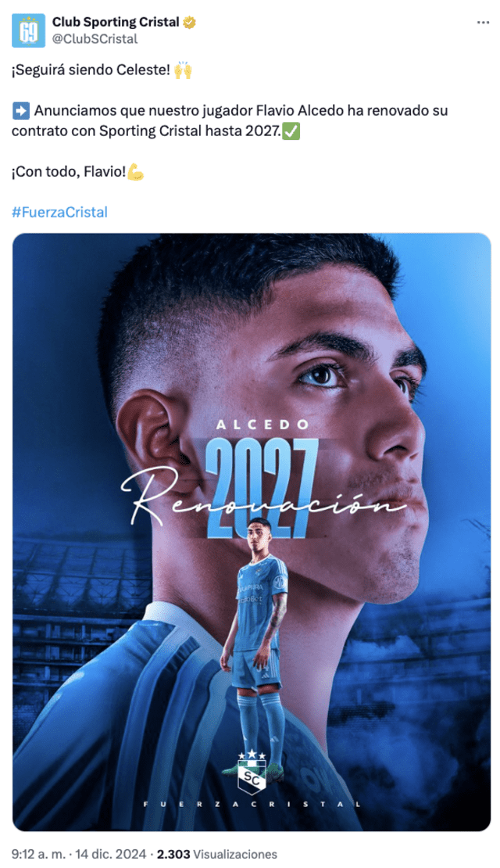This screenshot has height=868, width=500.
Task: Click the 9:12 a. m. timestamp
Action: click(38, 854)
